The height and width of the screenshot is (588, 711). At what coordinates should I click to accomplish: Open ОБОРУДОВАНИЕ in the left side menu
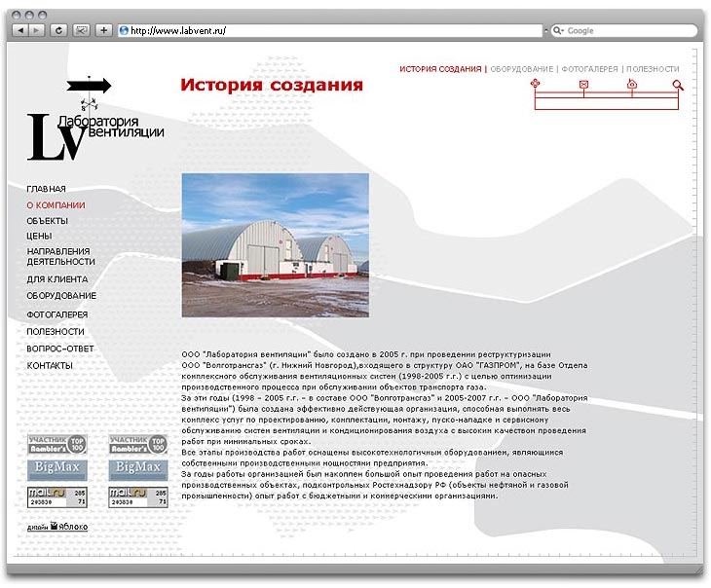pos(61,296)
